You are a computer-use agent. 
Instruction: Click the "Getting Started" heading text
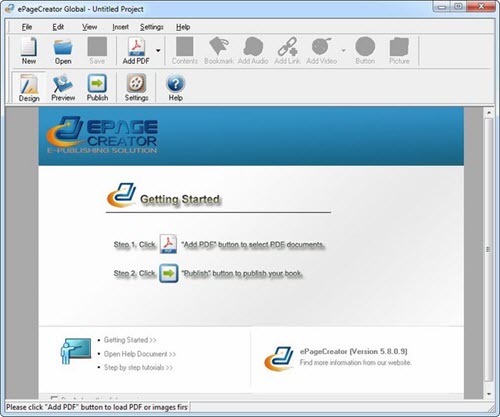(180, 199)
